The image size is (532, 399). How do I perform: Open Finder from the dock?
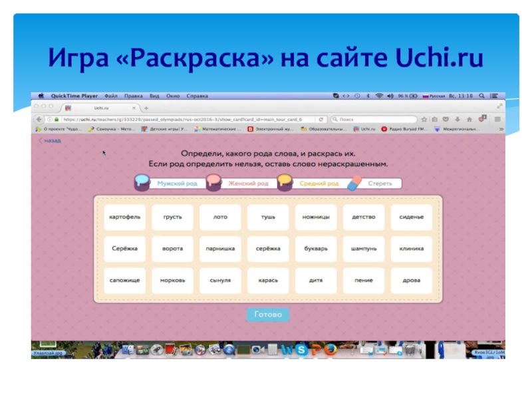point(128,350)
